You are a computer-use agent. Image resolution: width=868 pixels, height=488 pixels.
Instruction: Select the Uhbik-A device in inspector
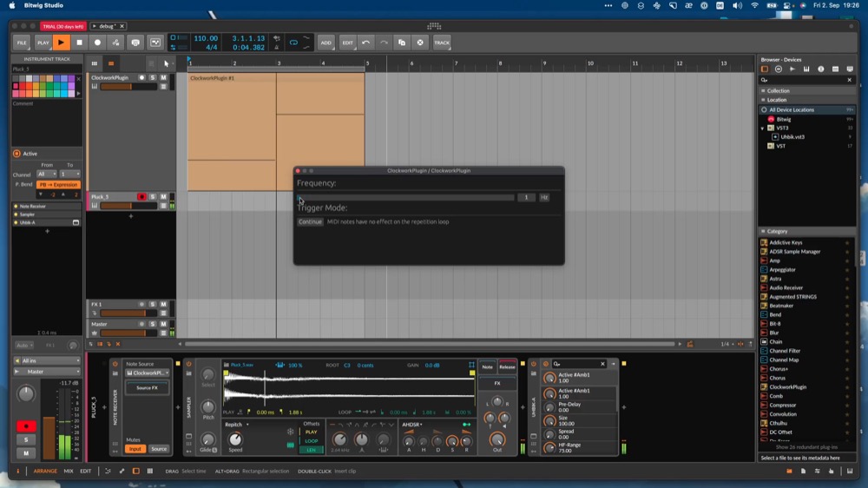point(47,222)
